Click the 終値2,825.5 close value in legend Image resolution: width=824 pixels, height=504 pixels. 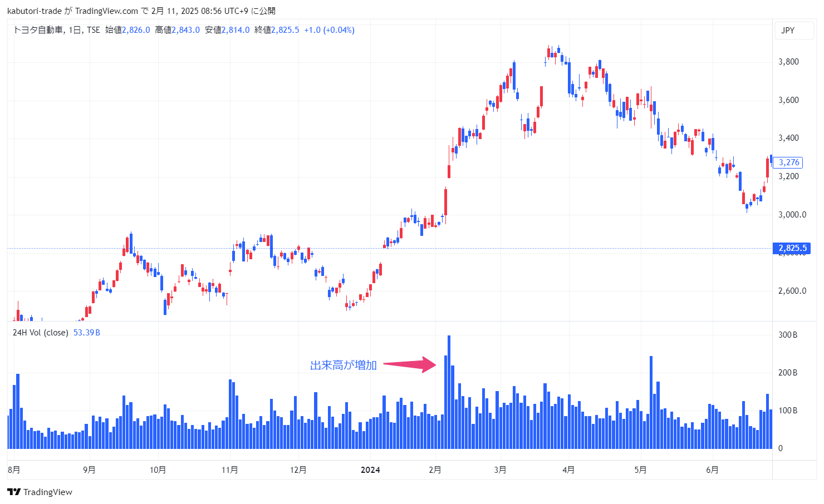coord(277,30)
